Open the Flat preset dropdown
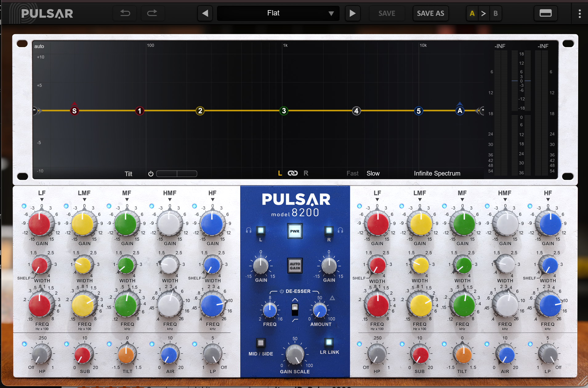588x388 pixels. click(278, 13)
